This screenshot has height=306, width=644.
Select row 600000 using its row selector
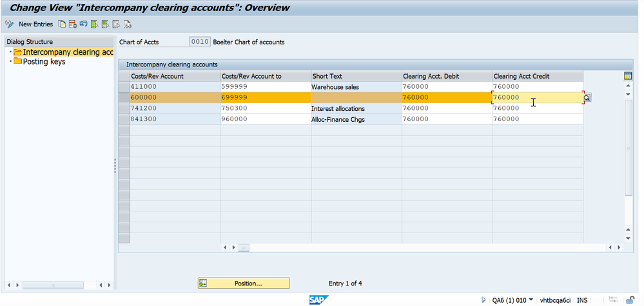[124, 98]
